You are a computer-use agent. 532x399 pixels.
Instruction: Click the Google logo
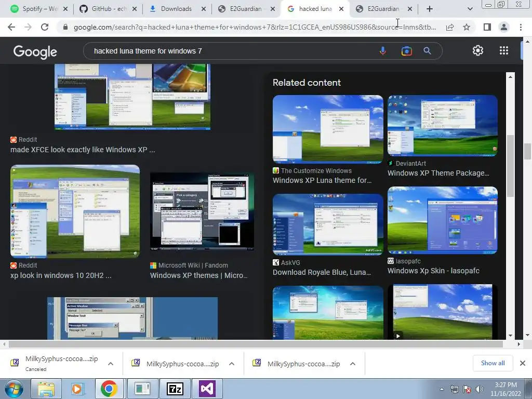(x=35, y=51)
